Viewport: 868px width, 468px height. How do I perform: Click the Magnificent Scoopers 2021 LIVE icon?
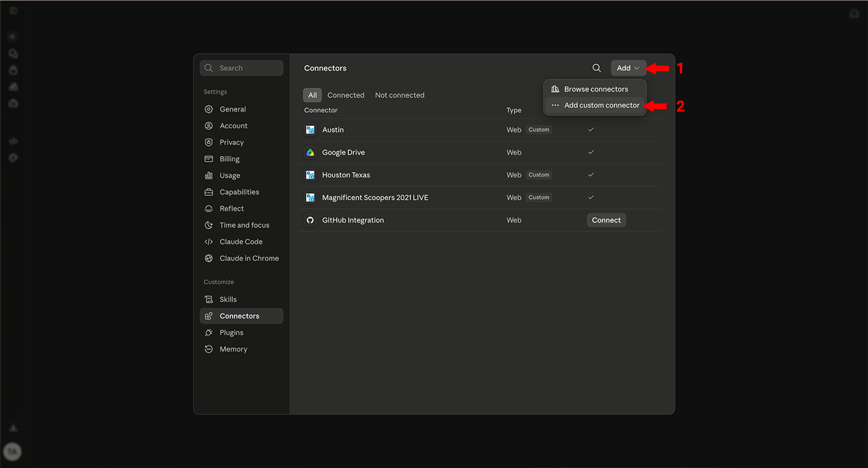310,198
